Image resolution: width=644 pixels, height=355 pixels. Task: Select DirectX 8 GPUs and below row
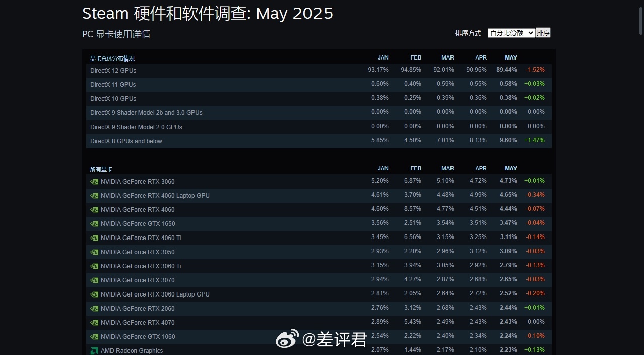318,141
